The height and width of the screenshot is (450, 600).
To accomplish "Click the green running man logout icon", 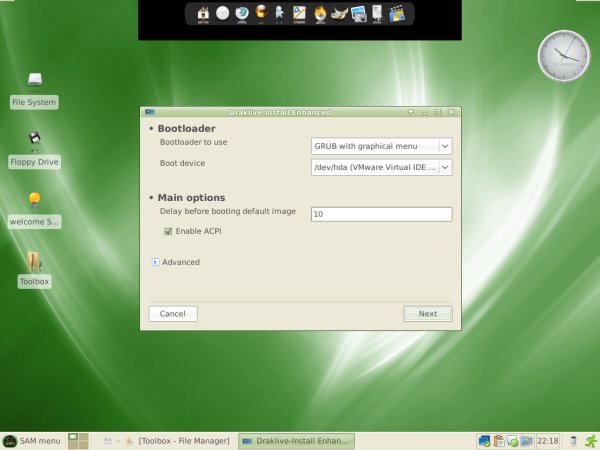I will pos(592,441).
